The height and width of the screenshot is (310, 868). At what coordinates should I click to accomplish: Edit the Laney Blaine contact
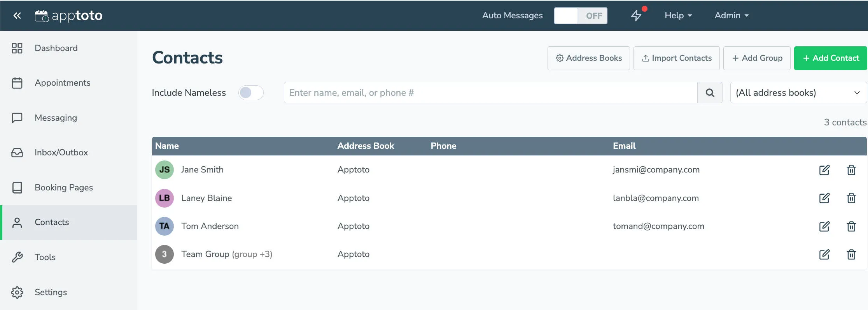[824, 198]
